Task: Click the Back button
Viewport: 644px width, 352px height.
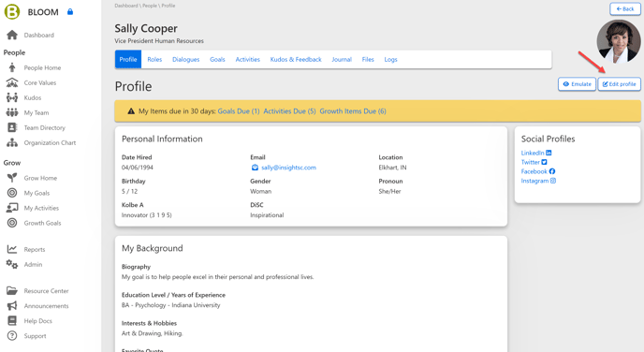Action: pyautogui.click(x=624, y=8)
